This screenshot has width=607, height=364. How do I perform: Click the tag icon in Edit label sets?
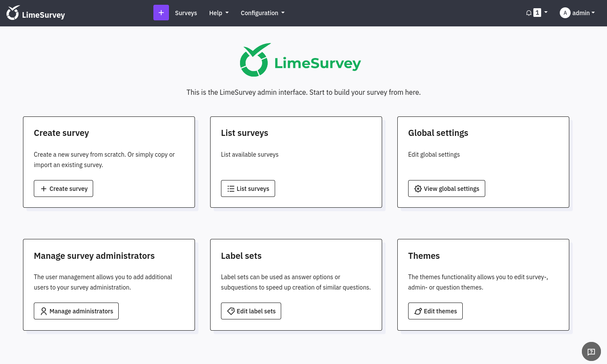[231, 311]
